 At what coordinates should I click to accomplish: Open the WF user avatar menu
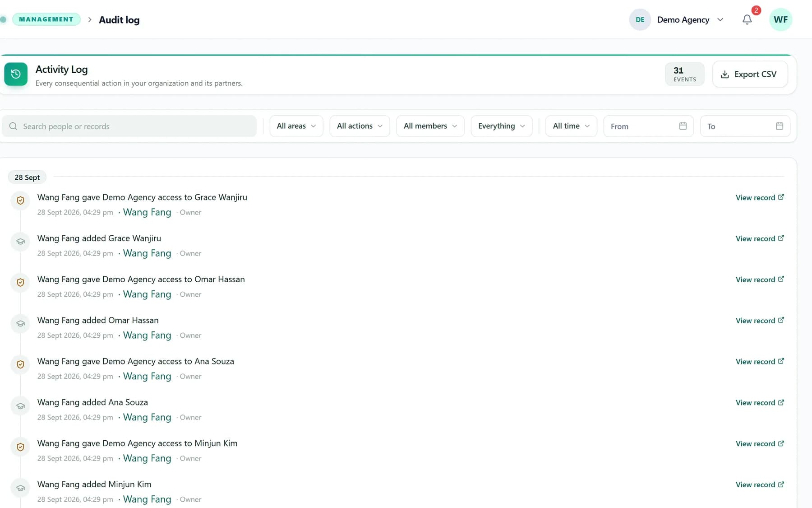click(x=780, y=19)
